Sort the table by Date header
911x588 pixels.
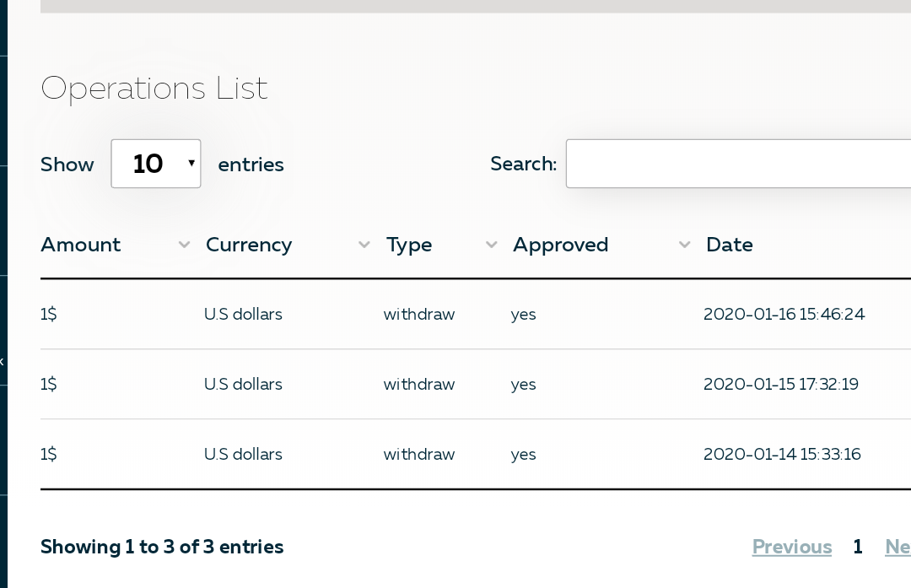730,245
